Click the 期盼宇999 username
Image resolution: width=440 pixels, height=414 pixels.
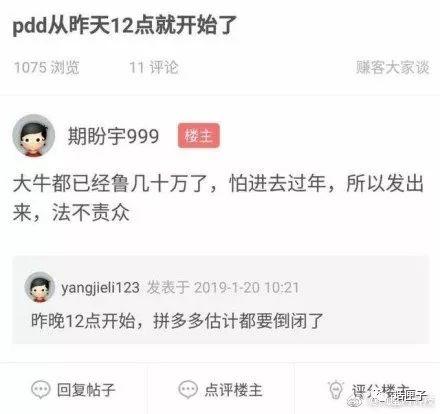click(x=113, y=136)
